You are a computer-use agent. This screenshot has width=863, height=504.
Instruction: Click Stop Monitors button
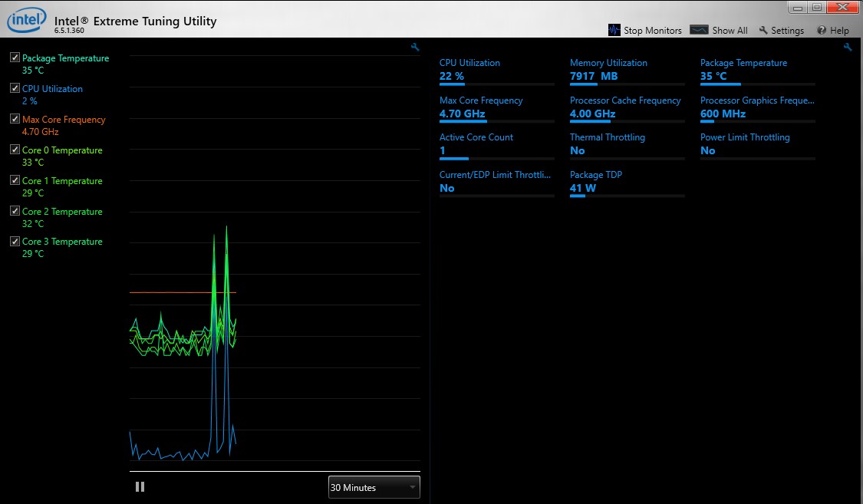click(645, 30)
